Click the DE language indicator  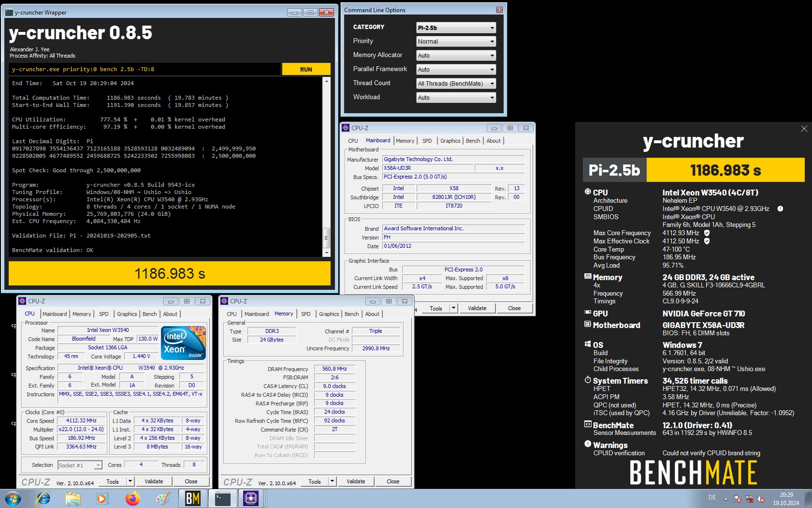pos(712,497)
